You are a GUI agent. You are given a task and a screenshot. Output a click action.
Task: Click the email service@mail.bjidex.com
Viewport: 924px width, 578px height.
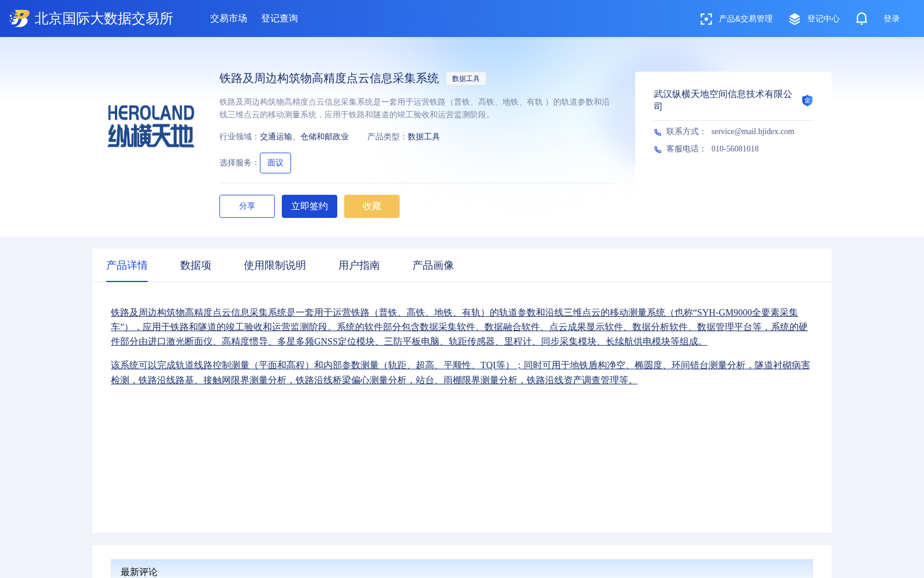[752, 132]
